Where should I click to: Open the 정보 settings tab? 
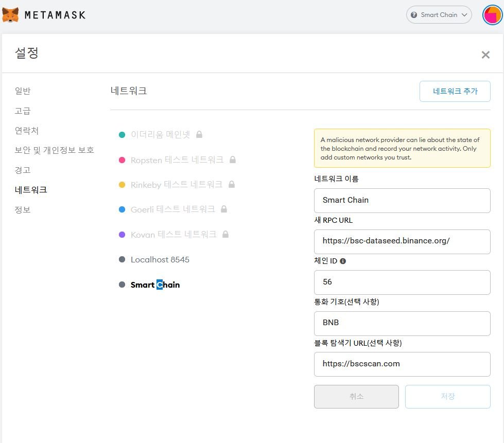tap(23, 210)
